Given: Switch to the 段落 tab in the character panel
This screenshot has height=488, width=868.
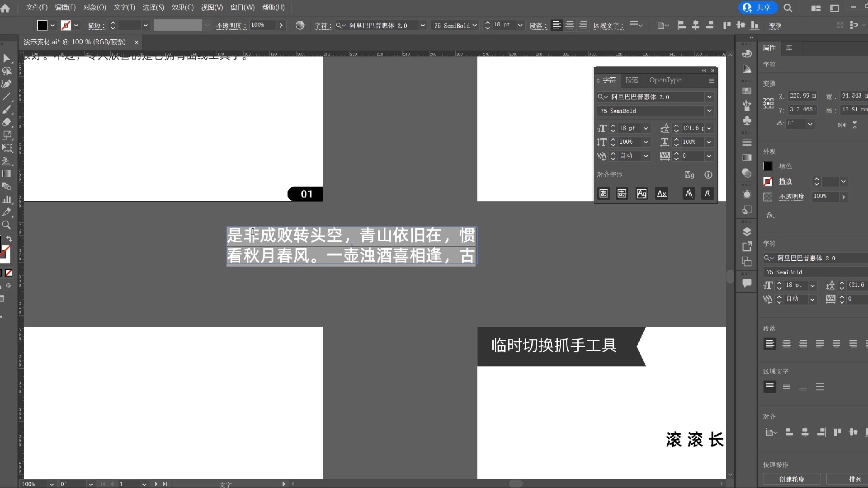Looking at the screenshot, I should tap(632, 80).
